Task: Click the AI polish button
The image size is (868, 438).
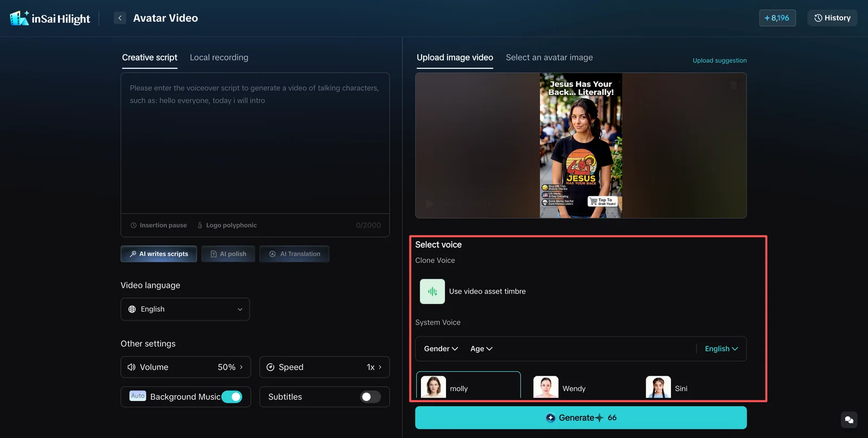Action: 228,254
